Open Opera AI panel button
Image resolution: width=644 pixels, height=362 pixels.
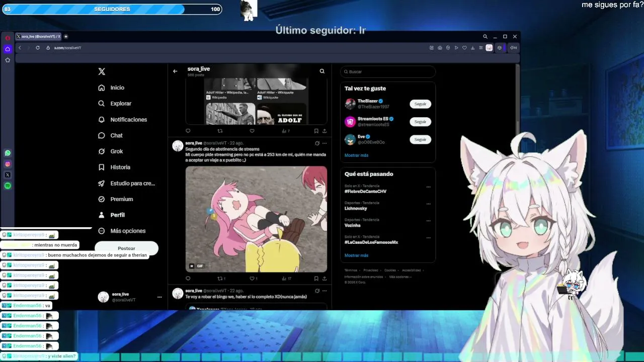(x=513, y=48)
